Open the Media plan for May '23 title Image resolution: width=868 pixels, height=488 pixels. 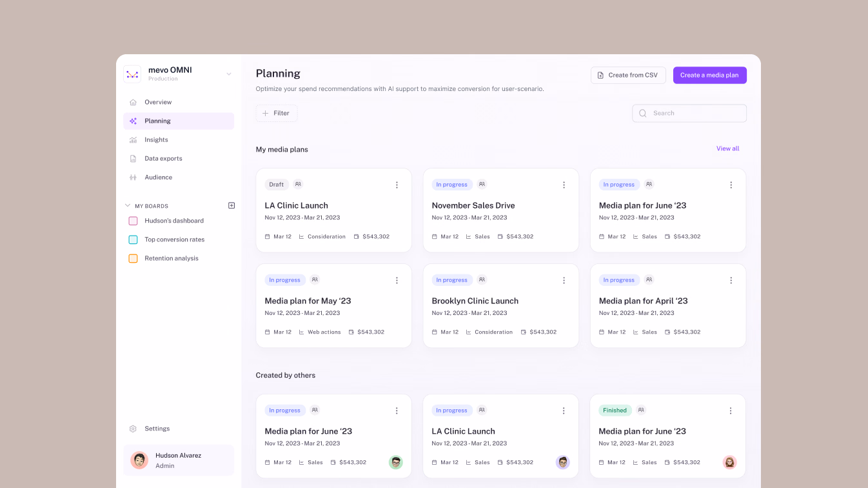308,301
